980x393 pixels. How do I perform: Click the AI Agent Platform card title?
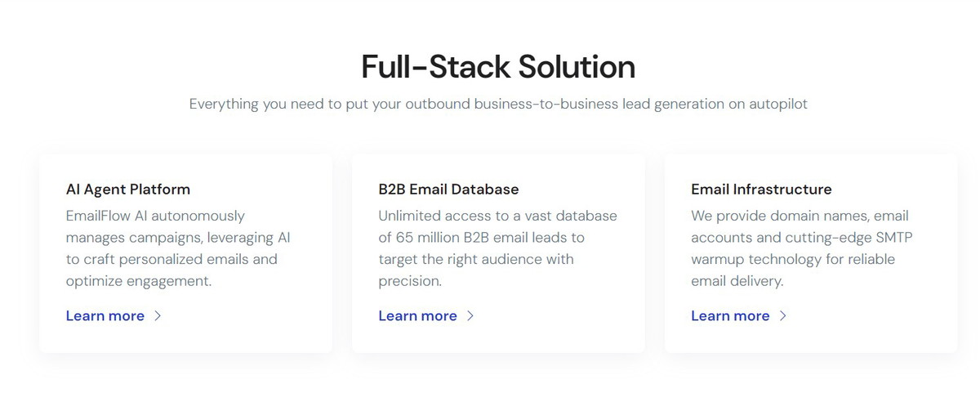click(128, 190)
